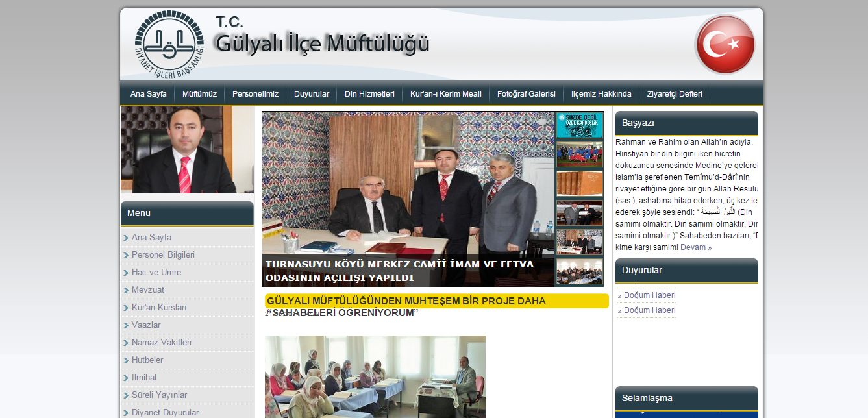The width and height of the screenshot is (868, 418).
Task: Click the Diyanet İşleri Başkanlığı logo
Action: (x=169, y=42)
